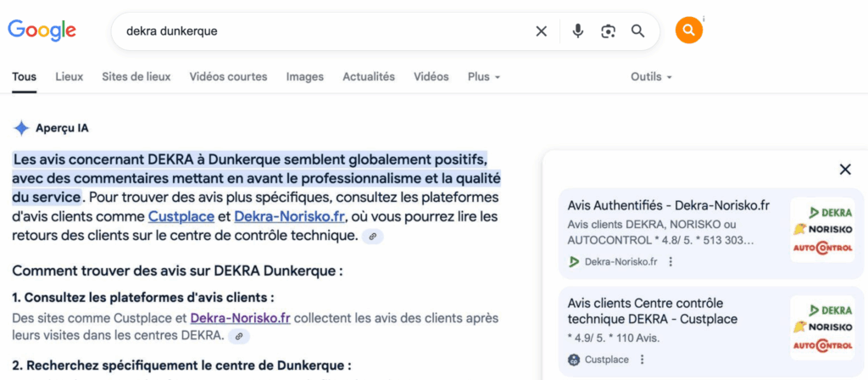Click the link chip after first paragraph
The image size is (868, 380).
click(x=373, y=237)
